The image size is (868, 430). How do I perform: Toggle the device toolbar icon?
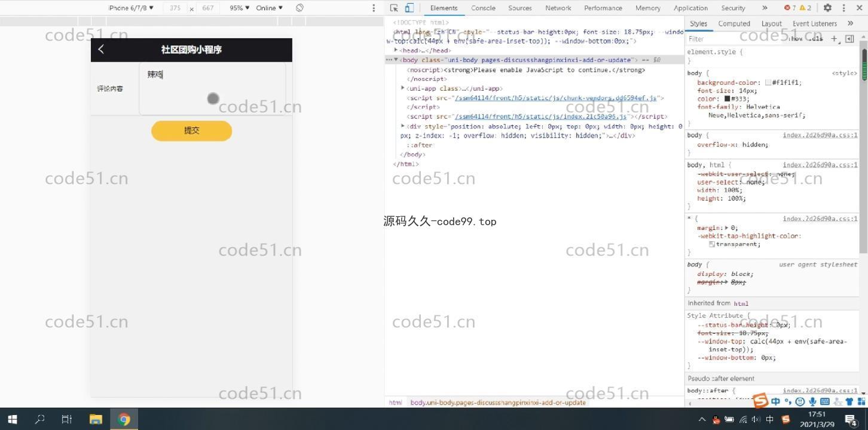point(409,8)
